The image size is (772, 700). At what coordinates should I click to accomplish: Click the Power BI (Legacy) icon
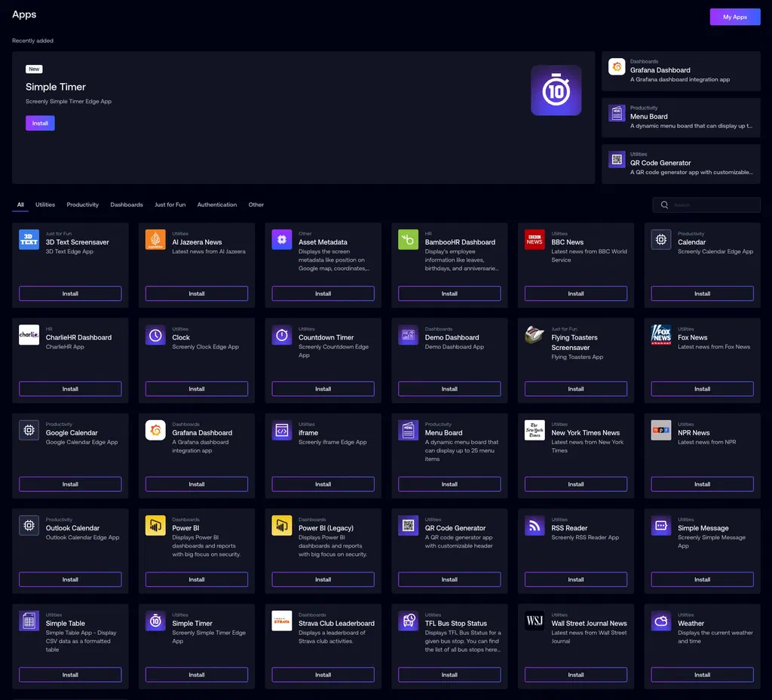[282, 526]
